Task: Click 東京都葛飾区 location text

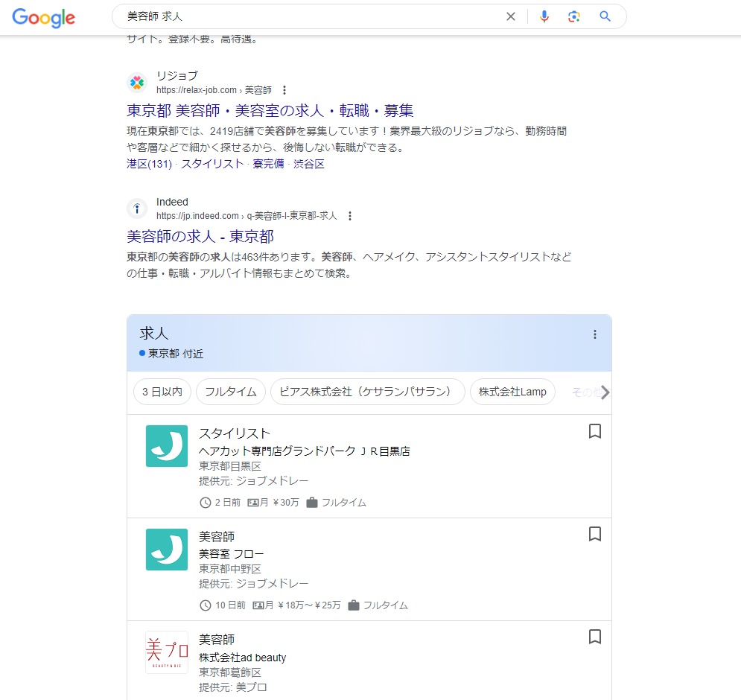Action: tap(230, 672)
